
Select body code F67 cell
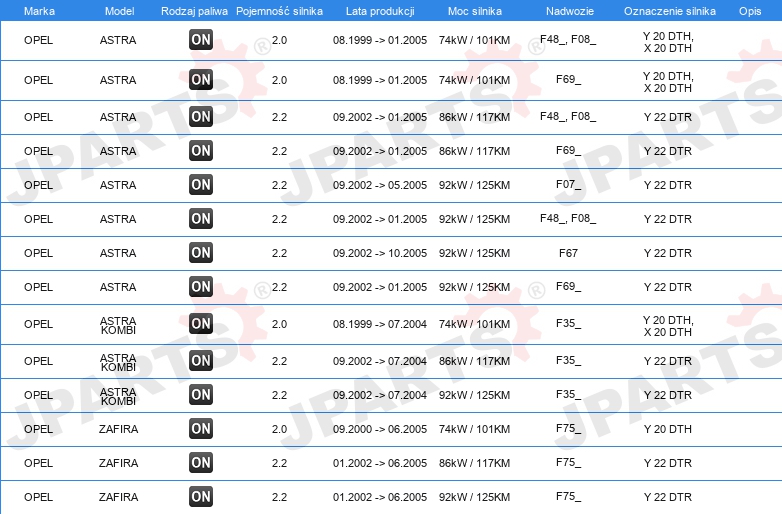(569, 253)
